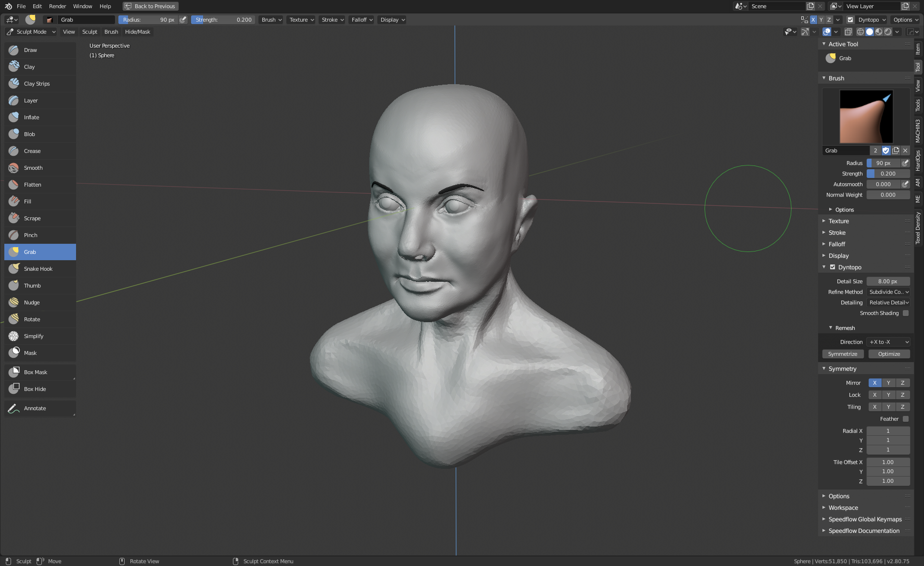This screenshot has height=566, width=924.
Task: Adjust the Strength slider in header
Action: [x=223, y=20]
